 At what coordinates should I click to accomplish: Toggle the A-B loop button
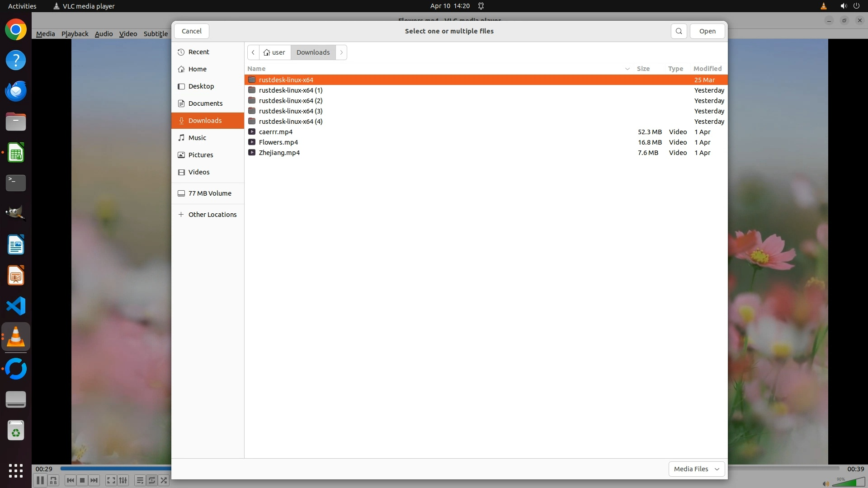[53, 480]
